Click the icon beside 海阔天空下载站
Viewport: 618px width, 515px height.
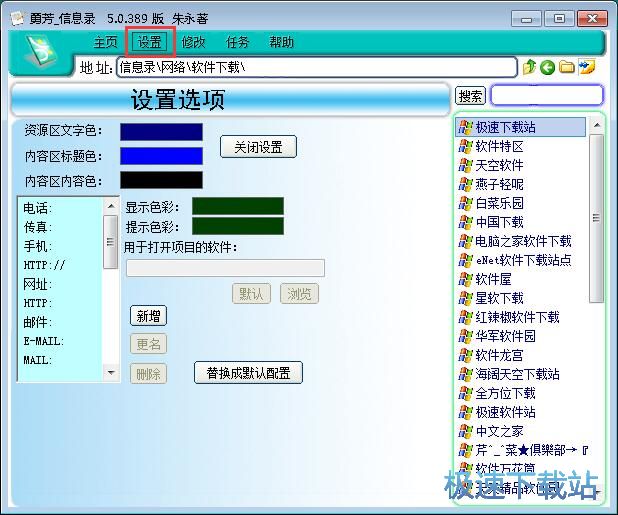pos(465,374)
